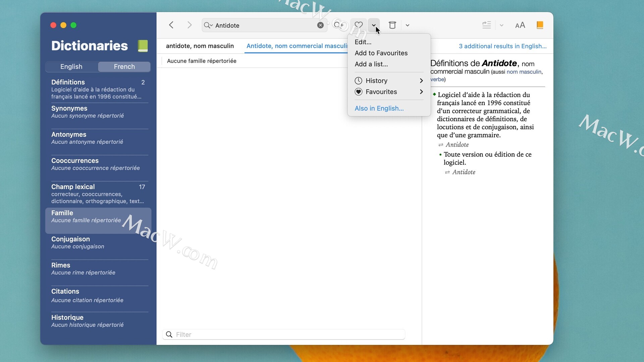The width and height of the screenshot is (644, 362).
Task: Open the Définitions dictionary
Action: tap(98, 89)
